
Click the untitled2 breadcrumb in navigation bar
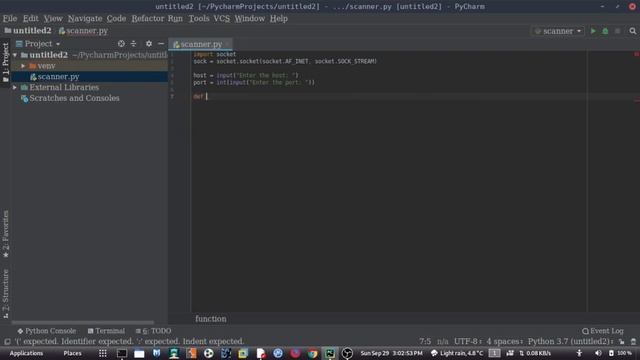click(x=28, y=31)
